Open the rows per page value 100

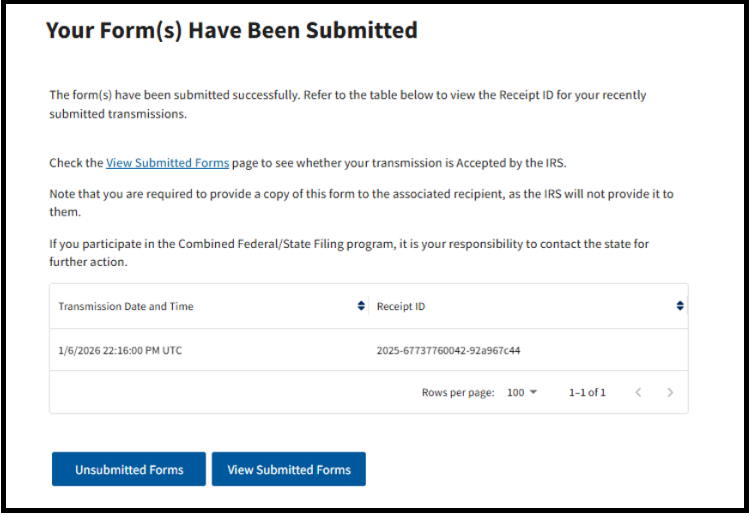[x=515, y=393]
